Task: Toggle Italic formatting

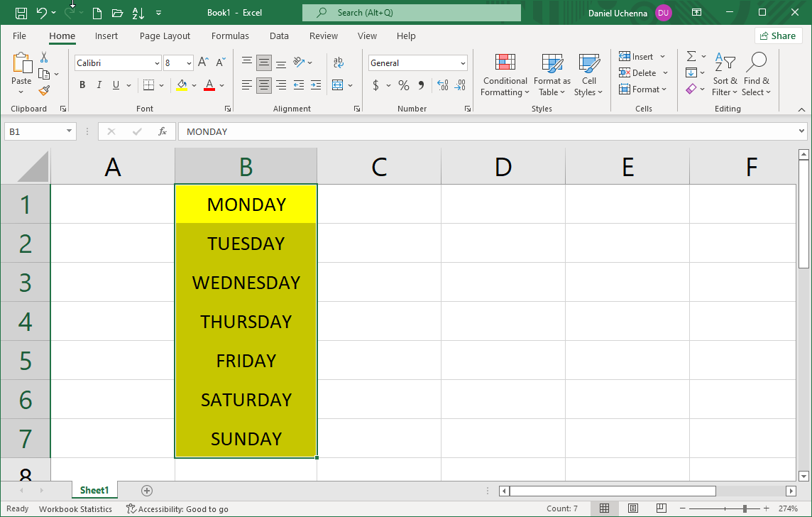Action: [99, 85]
